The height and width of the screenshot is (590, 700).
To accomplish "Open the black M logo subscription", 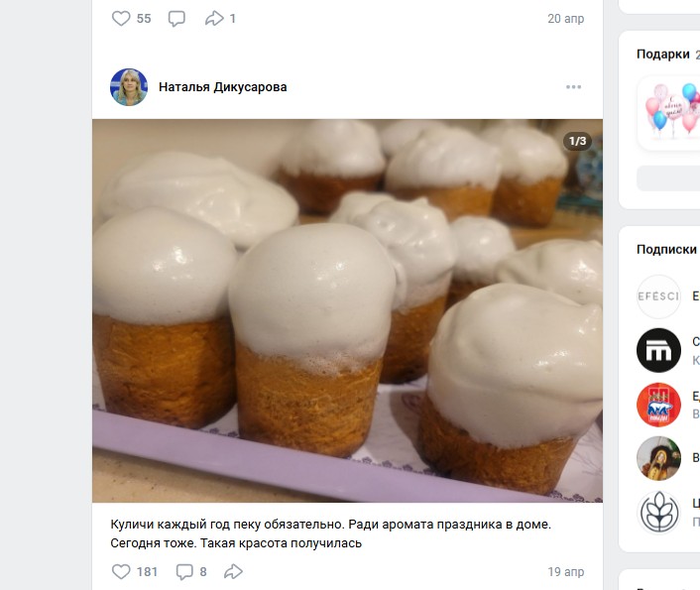I will pyautogui.click(x=658, y=350).
